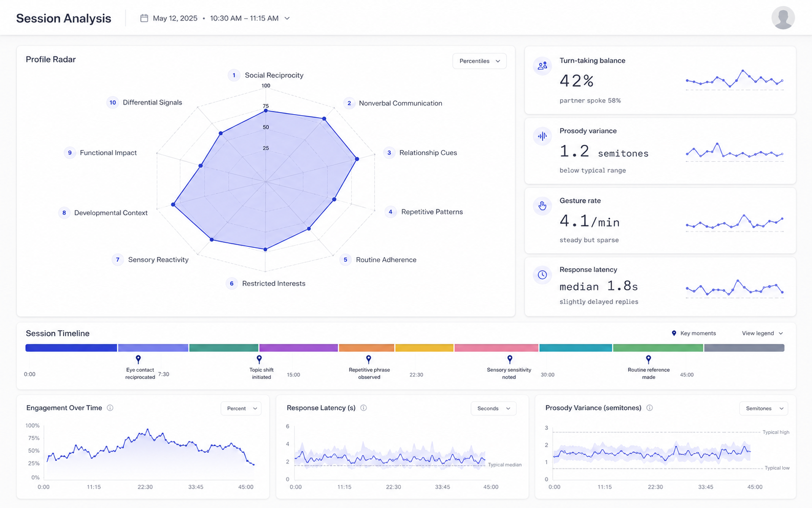The image size is (812, 508).
Task: Open the user profile avatar
Action: point(783,18)
